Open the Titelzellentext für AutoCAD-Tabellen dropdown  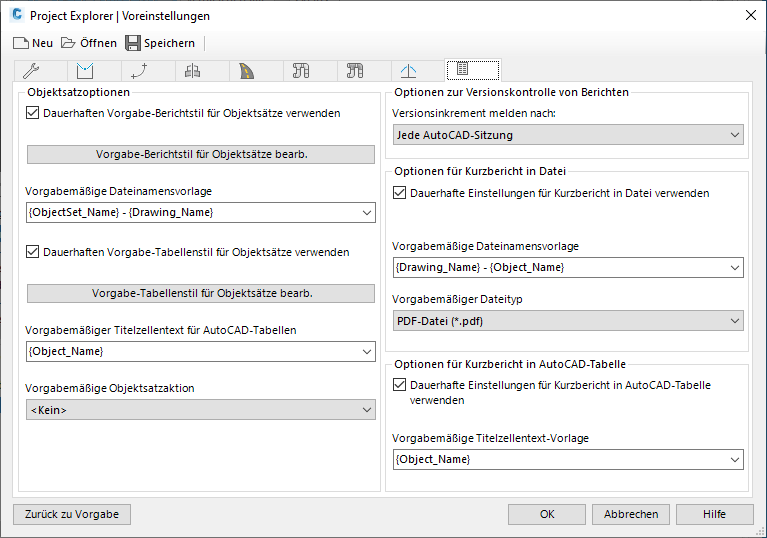coord(366,352)
